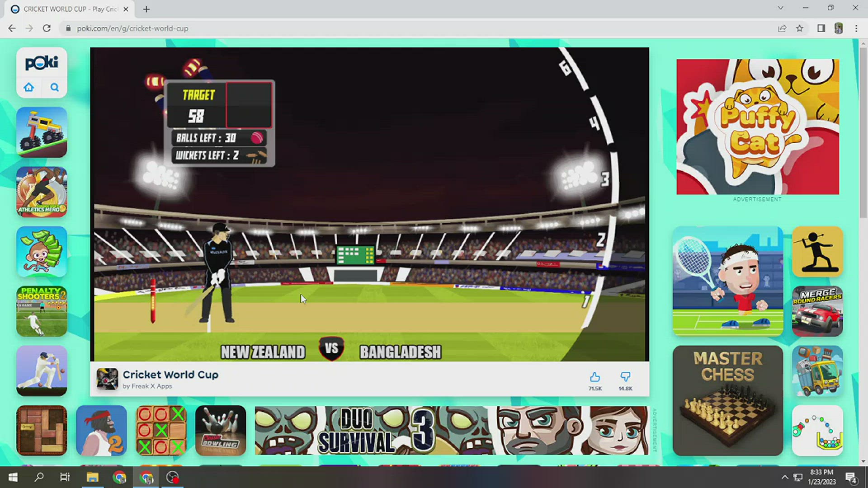Toggle the browser side panel
This screenshot has height=488, width=868.
pyautogui.click(x=821, y=28)
